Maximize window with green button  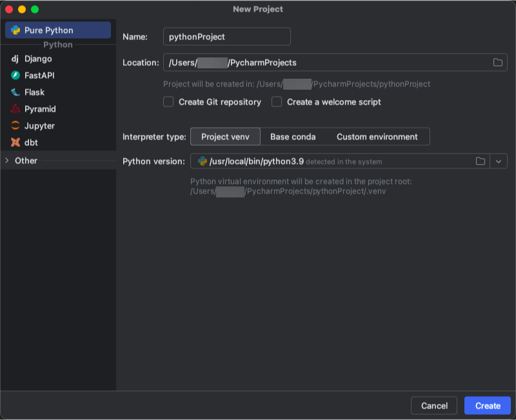(35, 9)
